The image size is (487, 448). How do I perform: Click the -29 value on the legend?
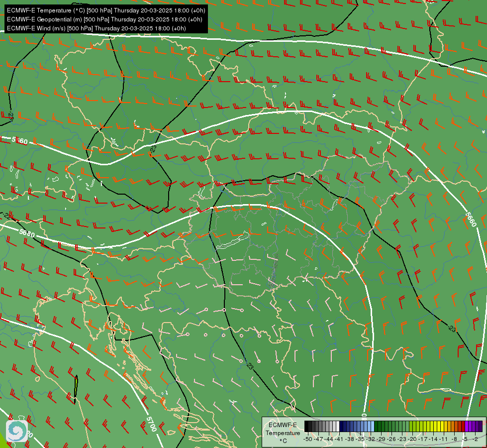click(x=381, y=439)
